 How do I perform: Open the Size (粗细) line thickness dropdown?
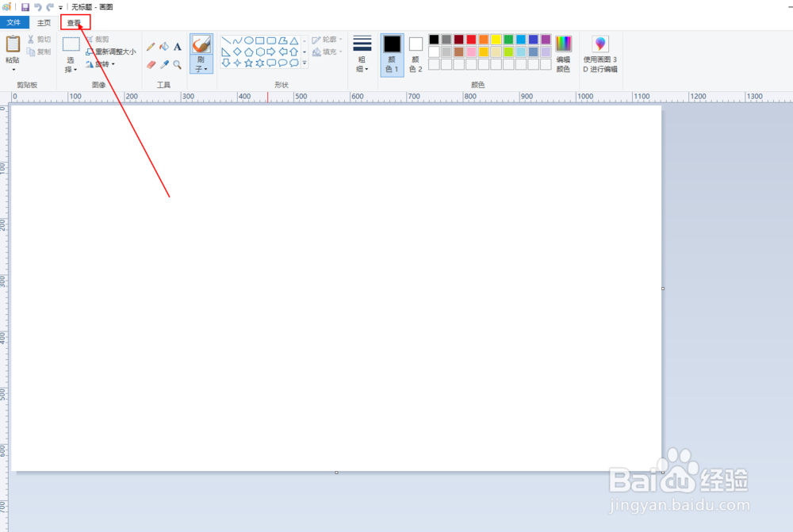coord(362,55)
